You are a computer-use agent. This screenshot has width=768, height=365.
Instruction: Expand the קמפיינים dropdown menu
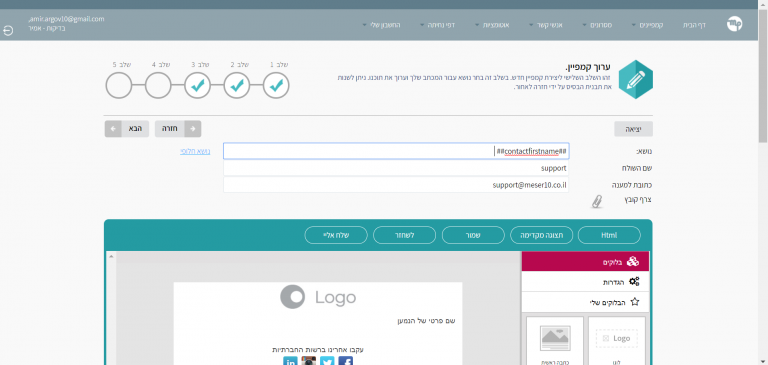(x=648, y=24)
